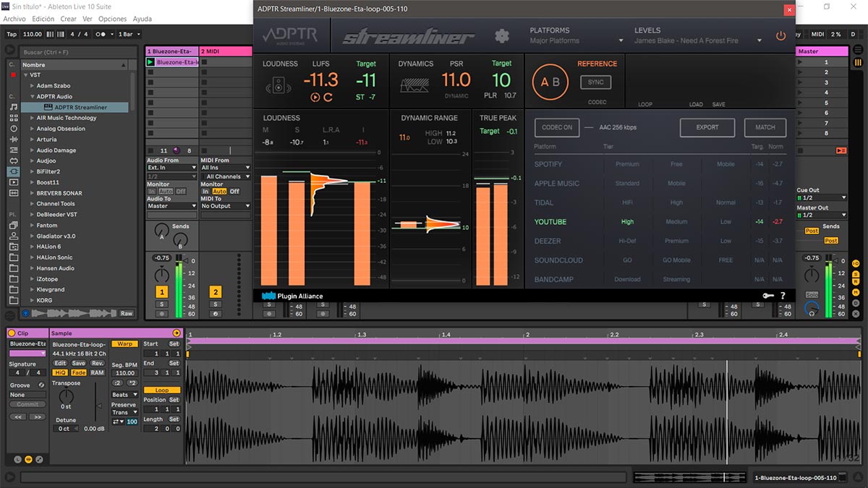Toggle the RAM button
The width and height of the screenshot is (868, 488).
tap(97, 373)
